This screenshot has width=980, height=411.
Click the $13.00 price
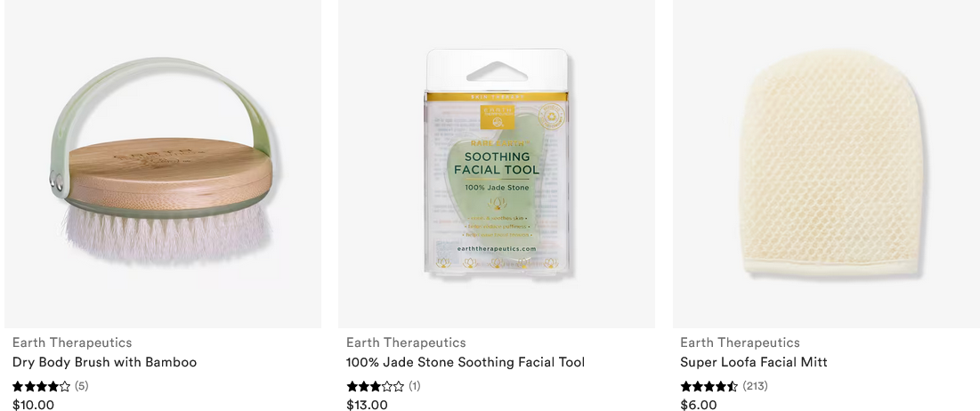click(x=367, y=405)
